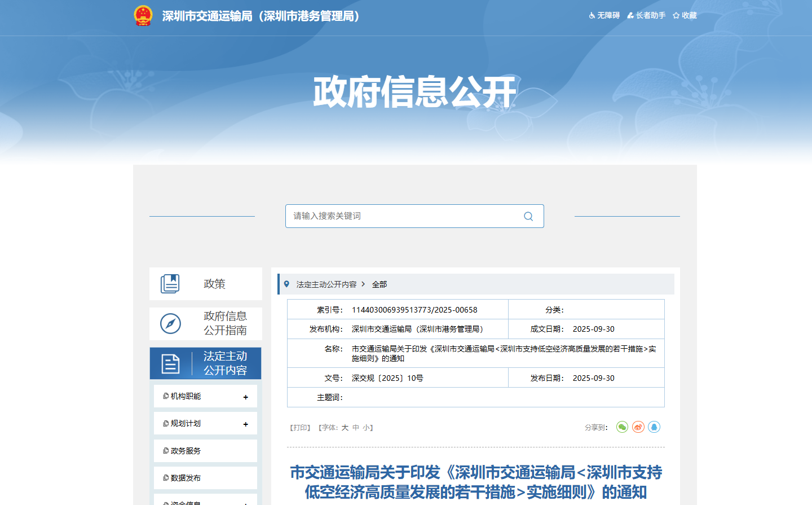Image resolution: width=812 pixels, height=505 pixels.
Task: Expand the 规划计划 section
Action: [245, 424]
